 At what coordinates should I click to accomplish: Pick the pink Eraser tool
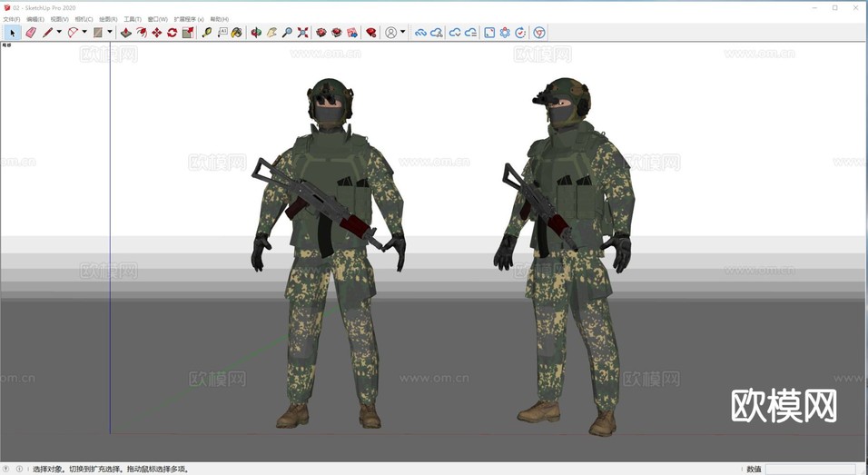click(x=31, y=33)
